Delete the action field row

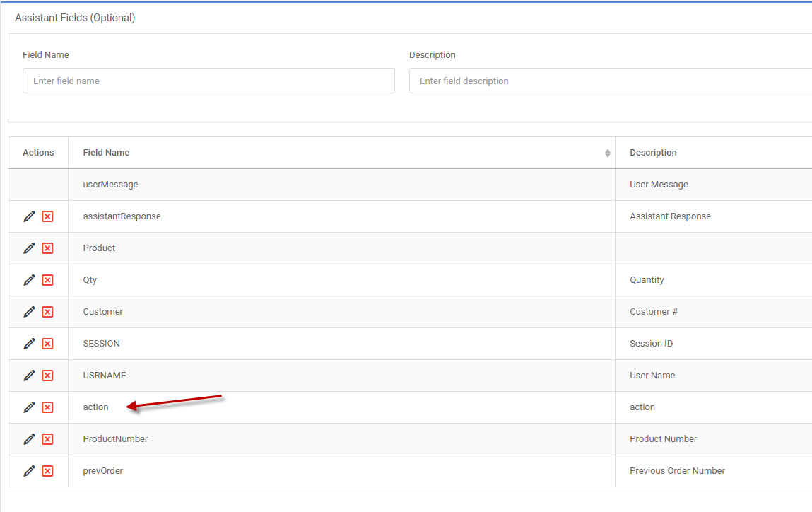(47, 407)
